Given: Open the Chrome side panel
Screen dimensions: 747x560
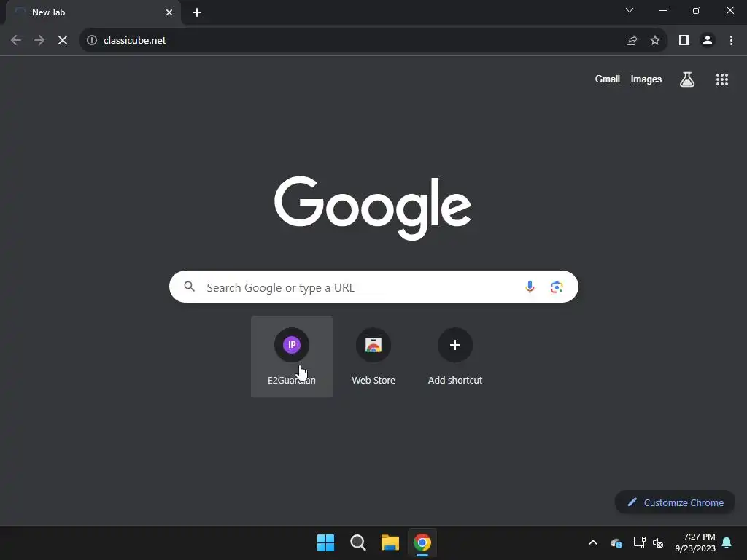Looking at the screenshot, I should [684, 41].
